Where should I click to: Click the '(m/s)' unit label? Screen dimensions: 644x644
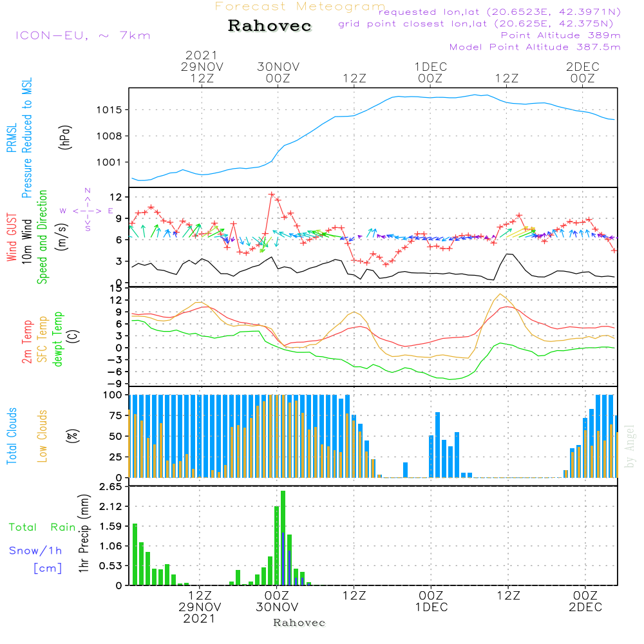(x=62, y=237)
